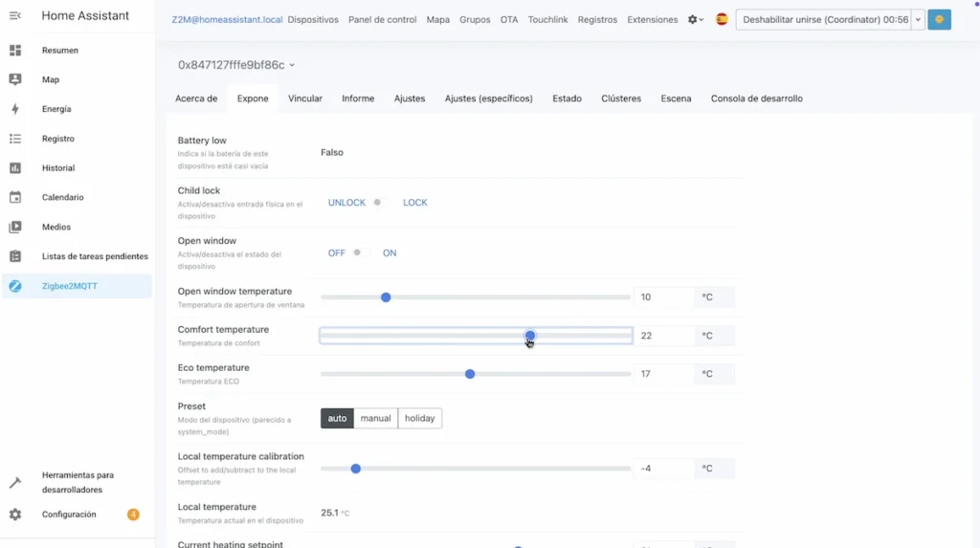Select the auto preset

pyautogui.click(x=337, y=418)
